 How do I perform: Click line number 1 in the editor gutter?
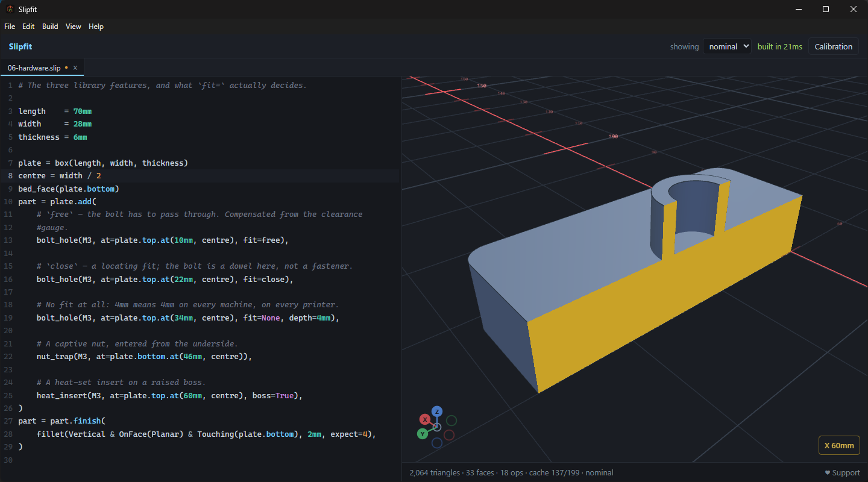click(x=10, y=86)
